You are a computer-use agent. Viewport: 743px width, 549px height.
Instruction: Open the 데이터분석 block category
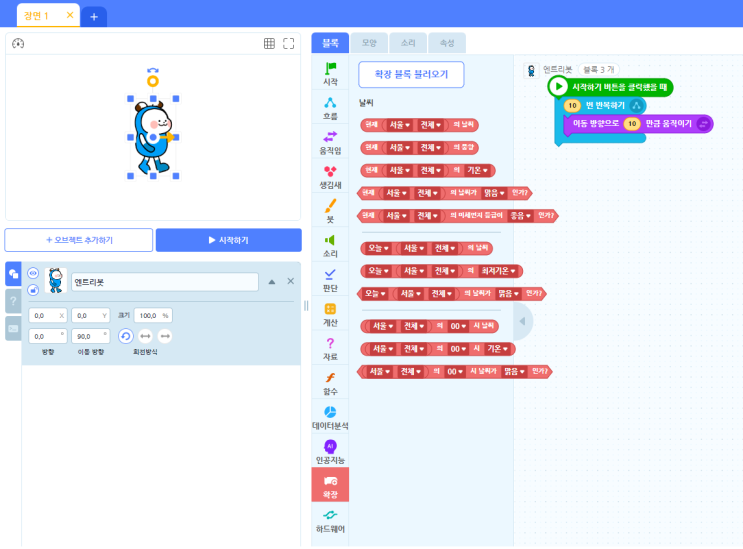(x=330, y=418)
